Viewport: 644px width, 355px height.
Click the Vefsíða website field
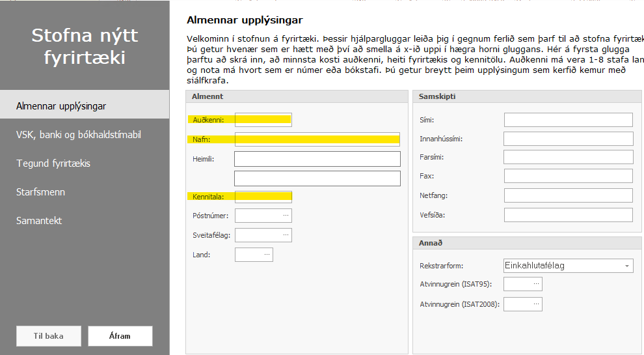[568, 215]
